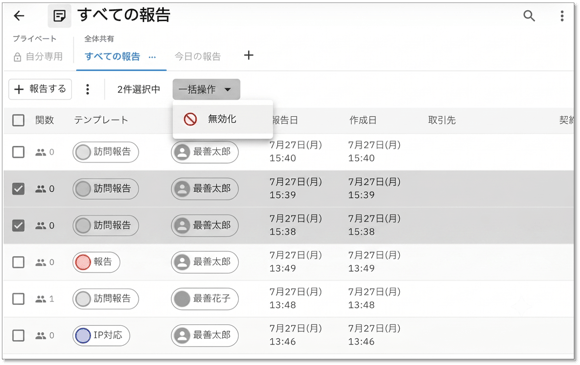The width and height of the screenshot is (580, 365).
Task: Click the 全体共有 section label
Action: tap(99, 38)
